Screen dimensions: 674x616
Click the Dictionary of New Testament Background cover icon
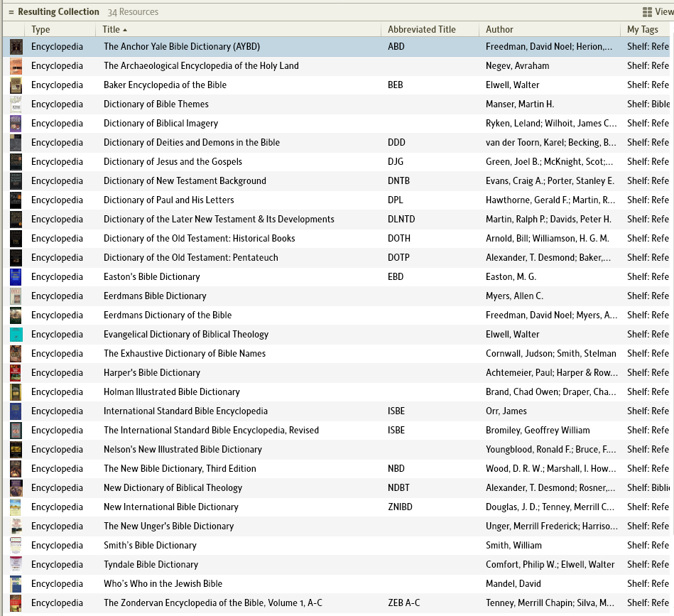(x=16, y=181)
